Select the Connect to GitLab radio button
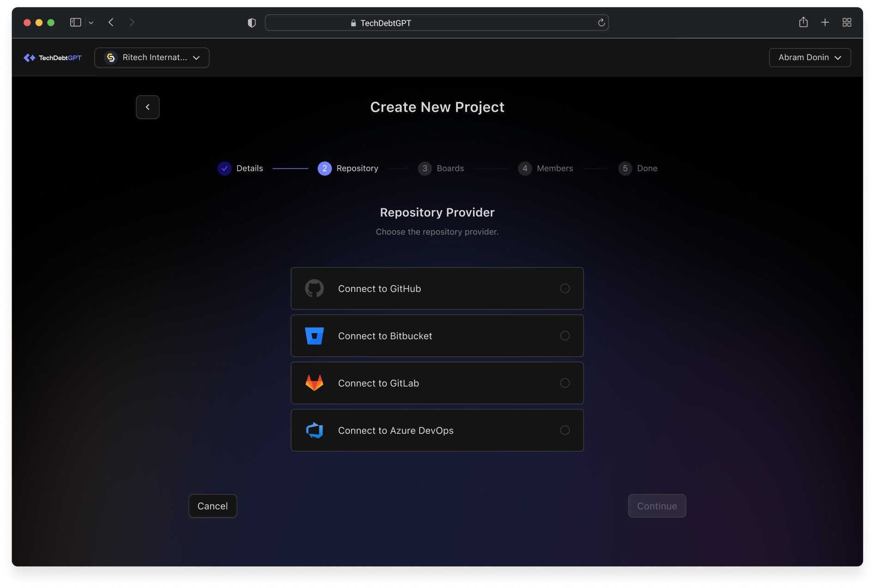The width and height of the screenshot is (875, 588). point(565,383)
